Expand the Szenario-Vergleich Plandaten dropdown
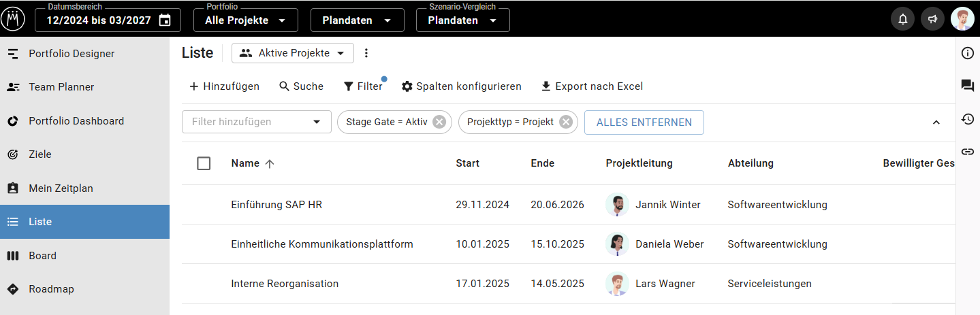 (462, 20)
